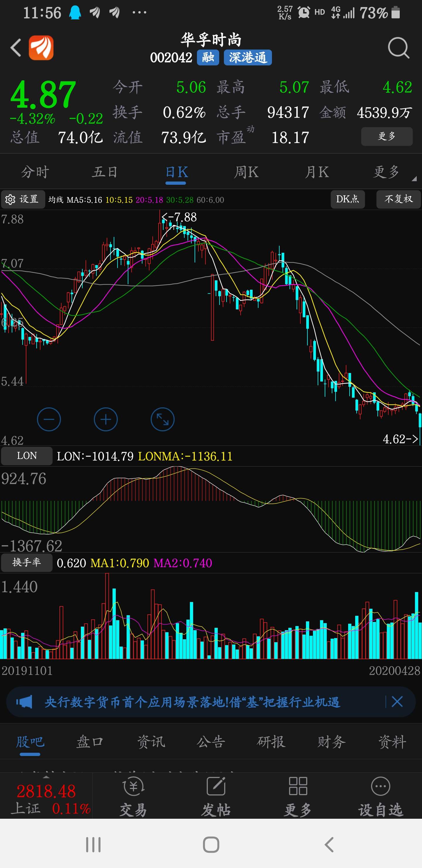Switch to 周K weekly chart tab

[246, 172]
